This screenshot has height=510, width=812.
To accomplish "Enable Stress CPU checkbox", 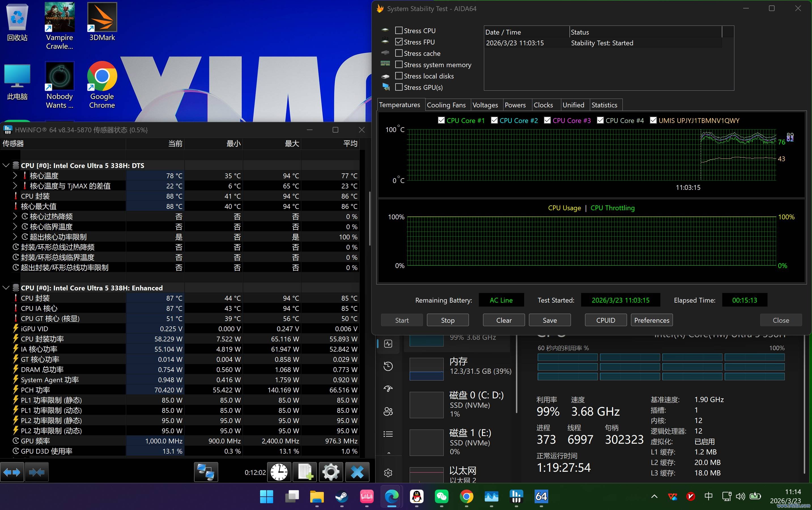I will tap(399, 30).
